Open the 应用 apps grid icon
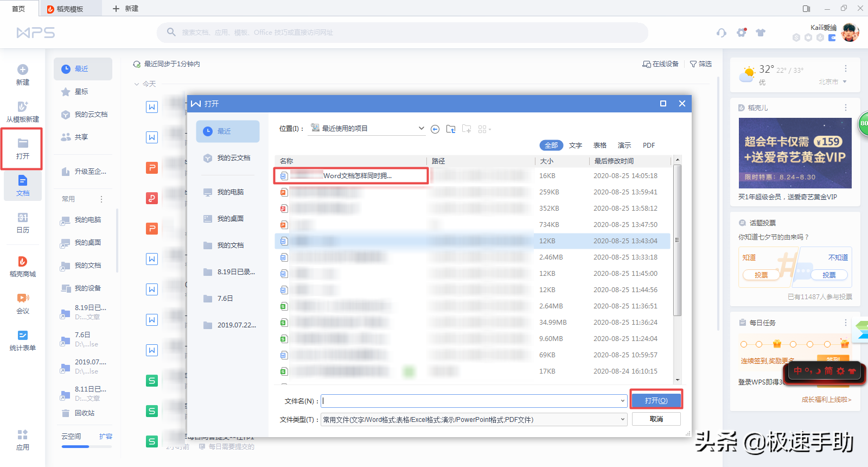Viewport: 868px width, 467px height. (x=23, y=434)
